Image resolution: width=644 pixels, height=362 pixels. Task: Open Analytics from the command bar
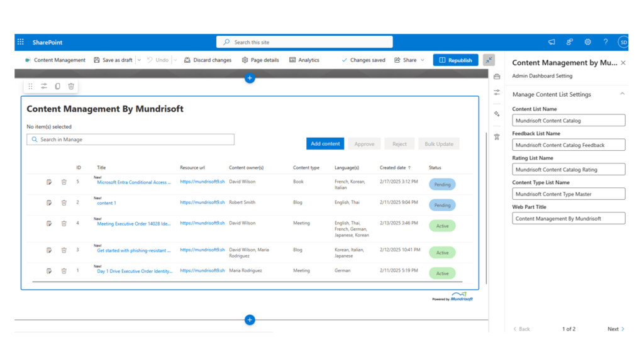tap(304, 60)
